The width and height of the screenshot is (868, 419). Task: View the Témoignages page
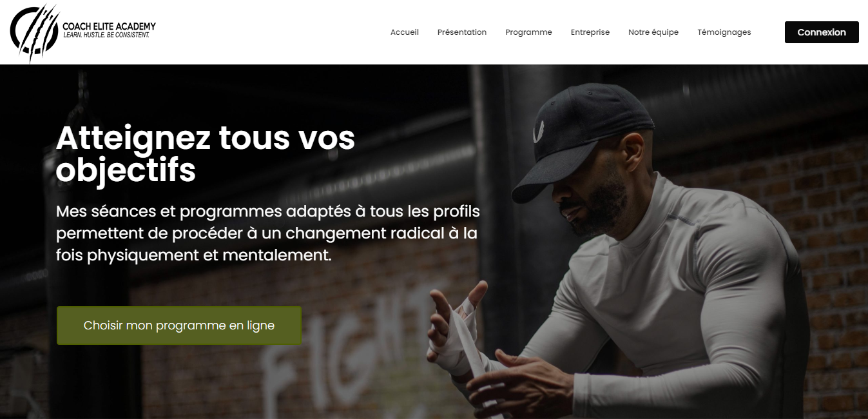724,32
